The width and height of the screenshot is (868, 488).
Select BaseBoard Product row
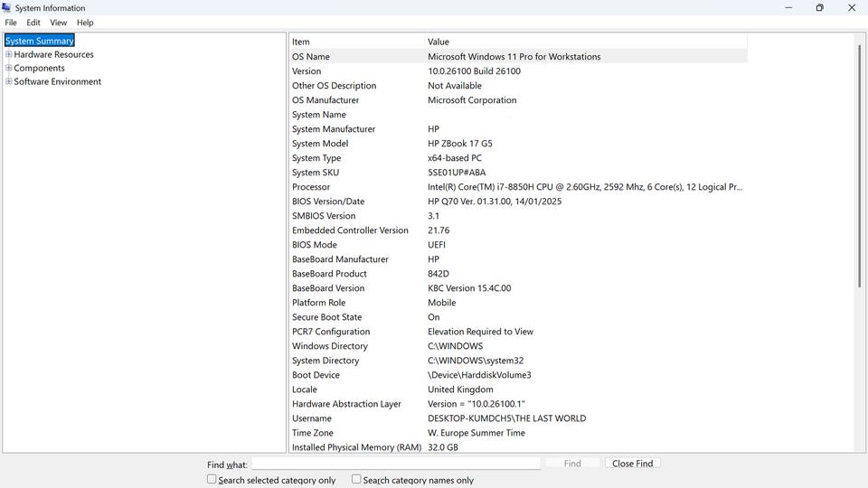(518, 273)
